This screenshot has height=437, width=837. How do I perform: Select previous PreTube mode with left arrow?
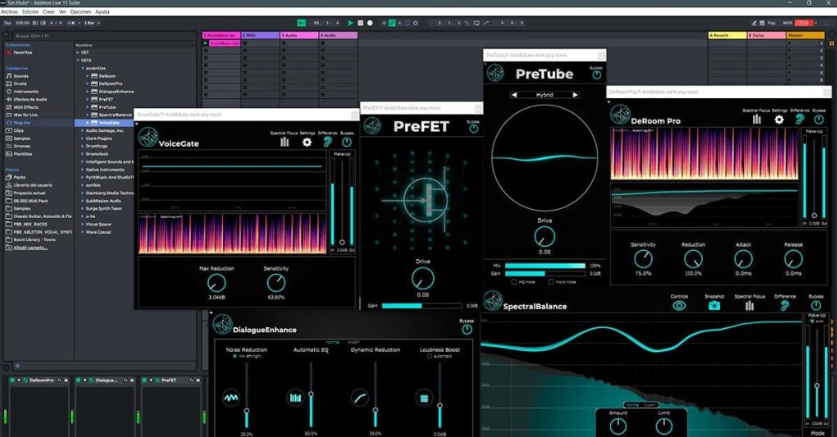click(x=514, y=94)
